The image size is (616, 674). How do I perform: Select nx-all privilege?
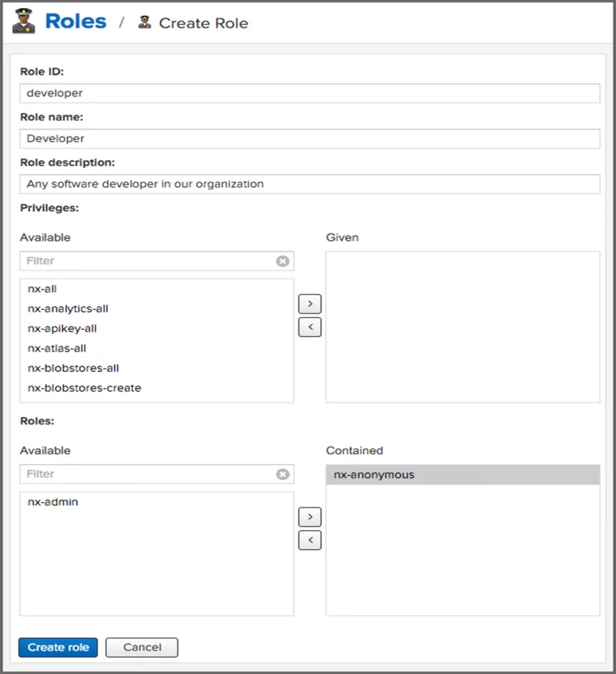(157, 289)
